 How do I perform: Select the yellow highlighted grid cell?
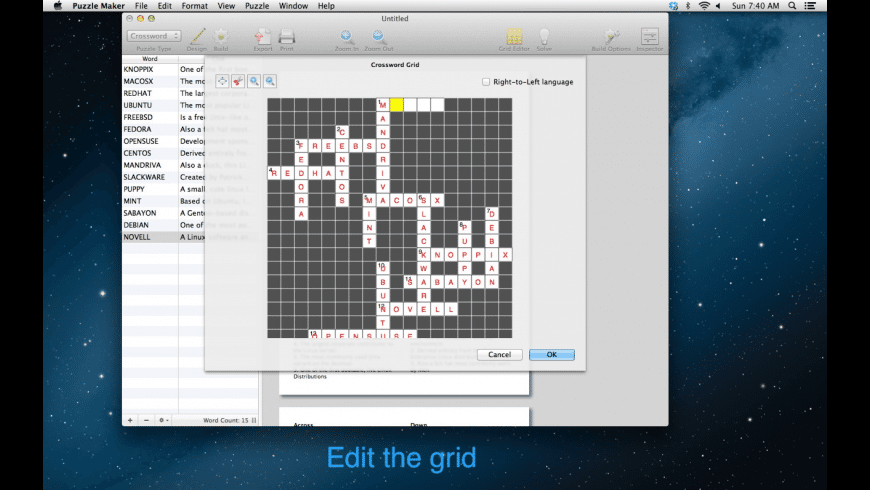tap(396, 105)
